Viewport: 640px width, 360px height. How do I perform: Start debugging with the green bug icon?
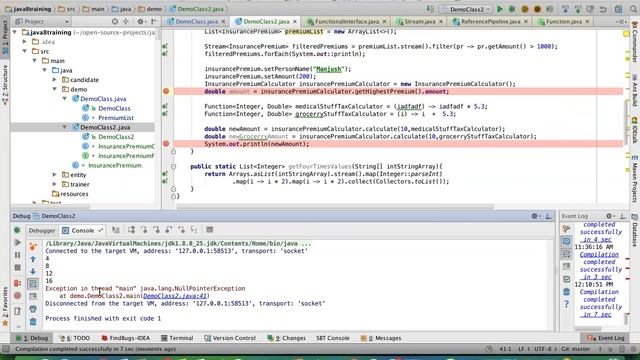click(x=511, y=9)
